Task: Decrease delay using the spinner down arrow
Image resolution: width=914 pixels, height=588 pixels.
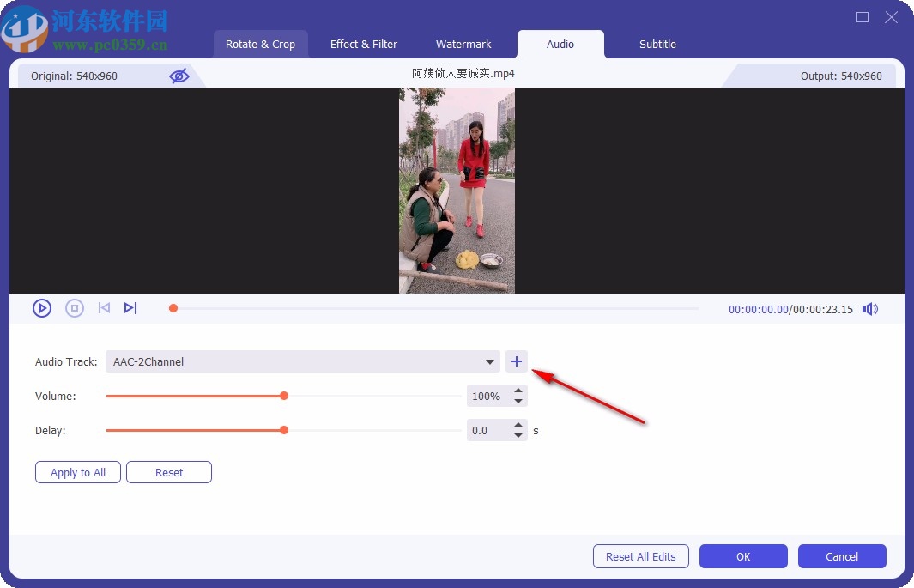Action: click(x=518, y=435)
